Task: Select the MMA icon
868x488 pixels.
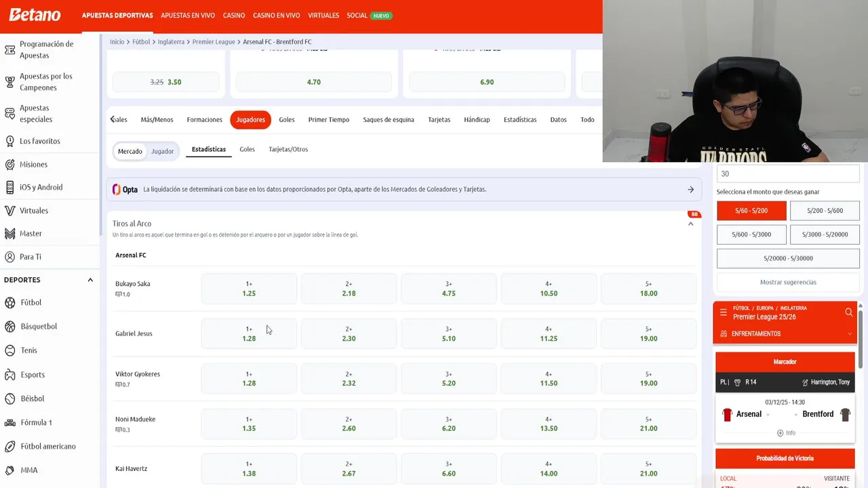Action: pos(9,470)
